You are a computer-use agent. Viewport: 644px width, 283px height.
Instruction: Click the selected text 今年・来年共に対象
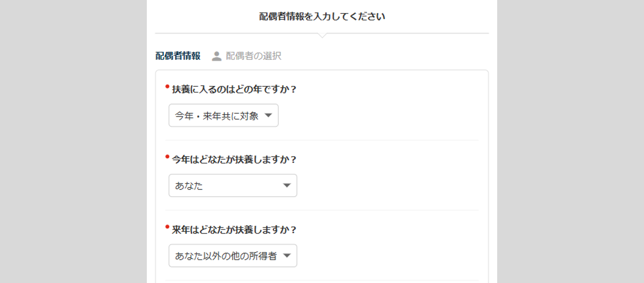coord(216,116)
